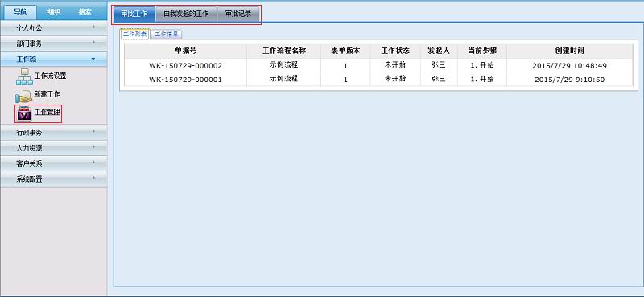The height and width of the screenshot is (297, 644).
Task: Click the 工作流程名称 column header
Action: [x=284, y=51]
